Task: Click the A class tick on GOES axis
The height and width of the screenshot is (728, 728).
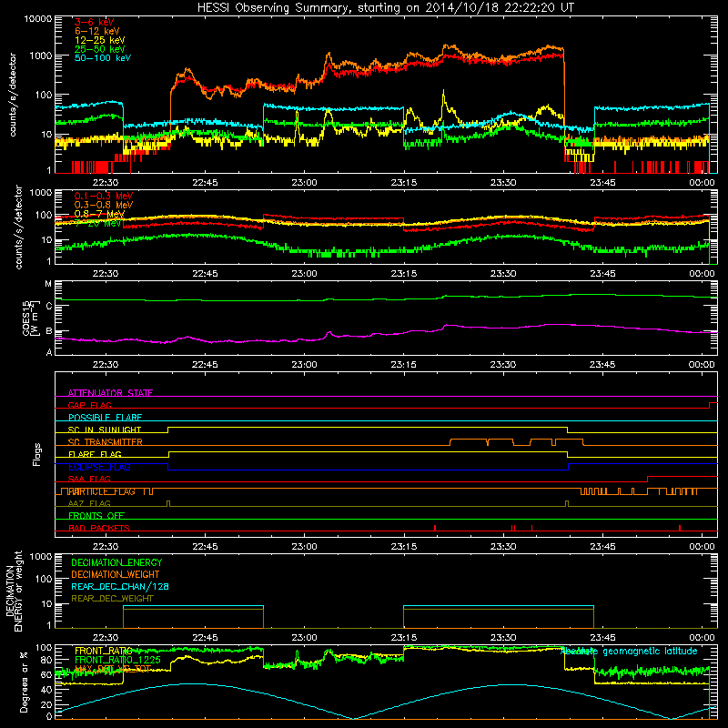Action: click(49, 352)
